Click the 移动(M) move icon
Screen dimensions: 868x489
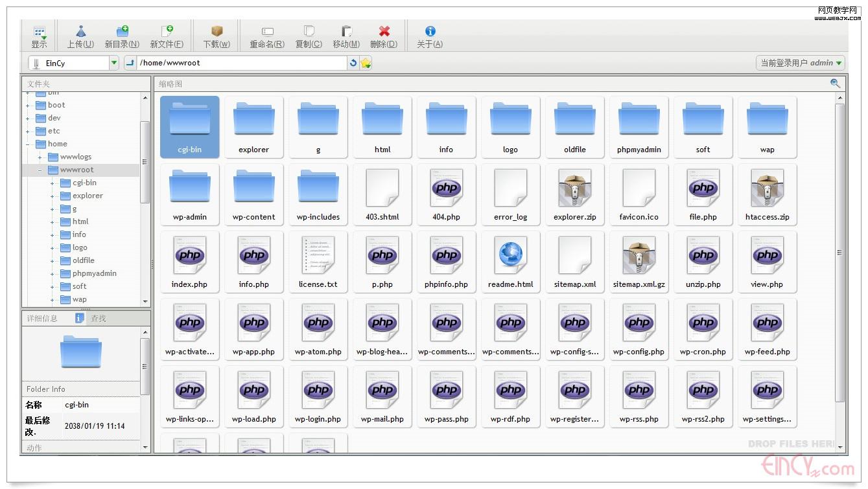point(346,31)
